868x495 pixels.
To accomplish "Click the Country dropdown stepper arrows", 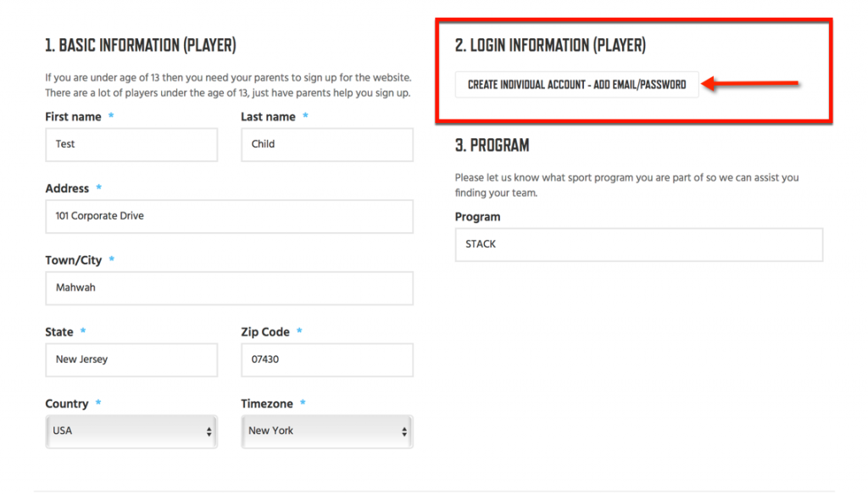I will (x=209, y=432).
